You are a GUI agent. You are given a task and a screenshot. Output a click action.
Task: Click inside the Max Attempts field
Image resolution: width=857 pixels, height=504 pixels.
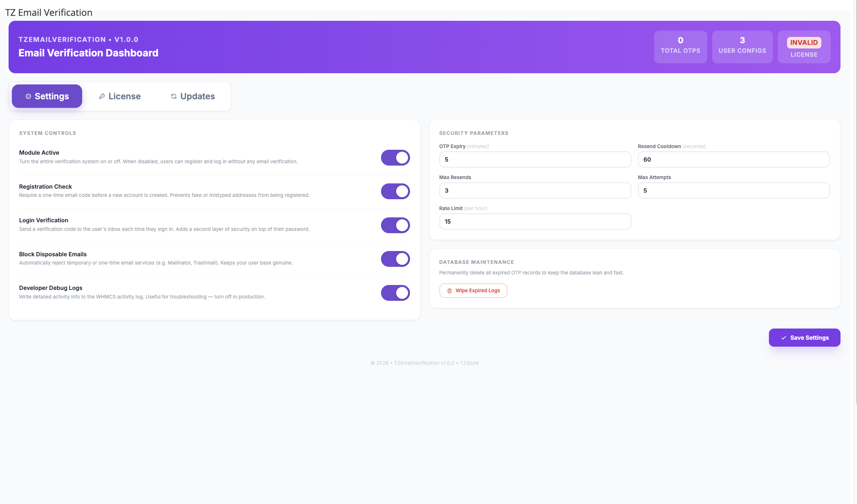(733, 190)
